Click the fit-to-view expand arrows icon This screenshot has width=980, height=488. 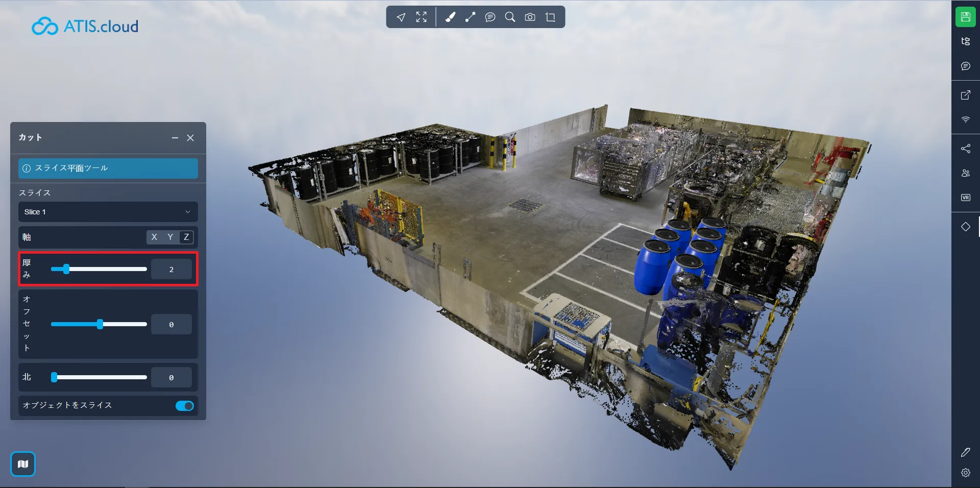click(x=421, y=17)
